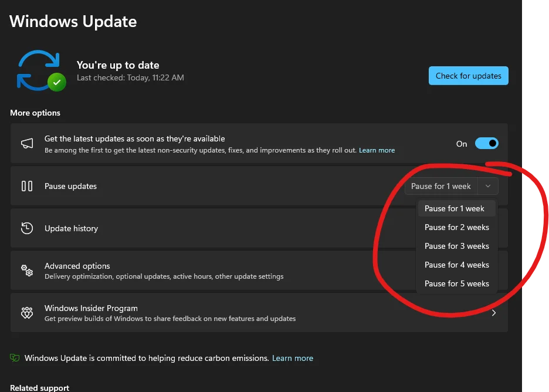This screenshot has height=392, width=549.
Task: Click the Pause updates label
Action: coord(70,186)
